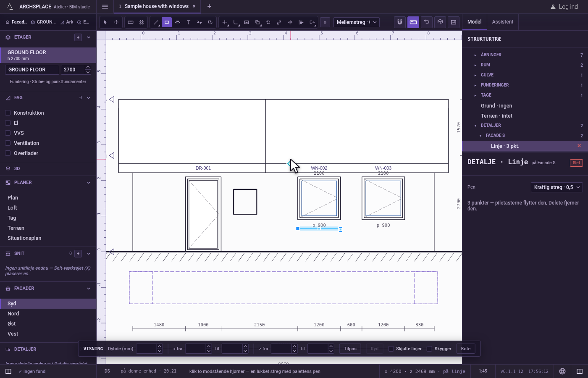Enable Skjulte linjer checkbox
Screen dimensions: 588x378
click(x=391, y=349)
